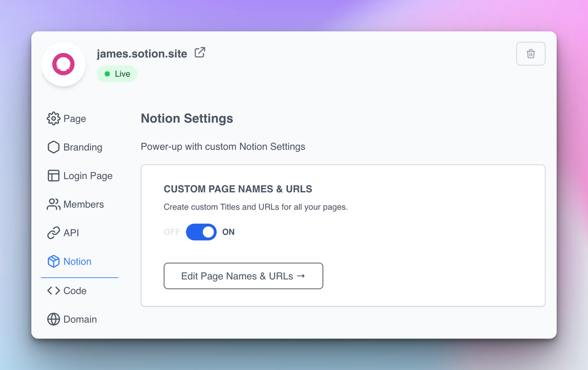Viewport: 588px width, 370px height.
Task: Click the james.sotion.site title
Action: [x=142, y=54]
